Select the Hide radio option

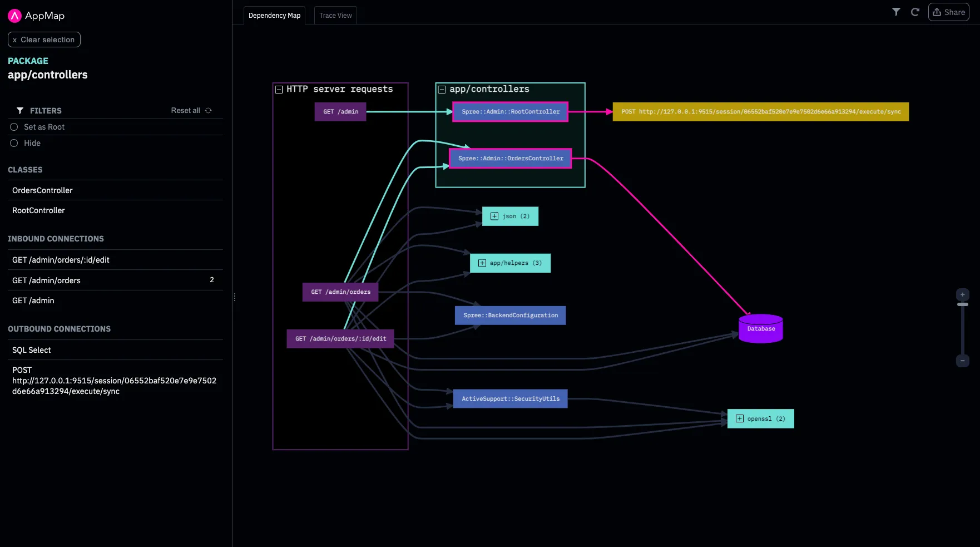14,143
